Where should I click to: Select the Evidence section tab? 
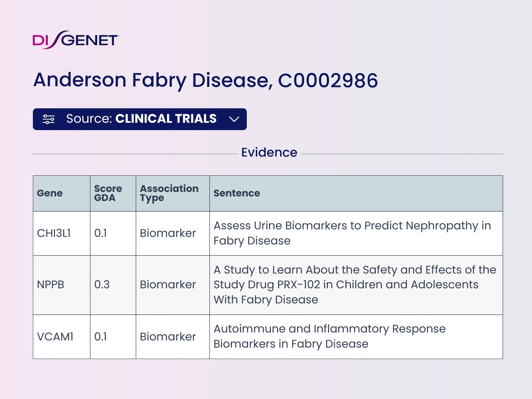(269, 152)
